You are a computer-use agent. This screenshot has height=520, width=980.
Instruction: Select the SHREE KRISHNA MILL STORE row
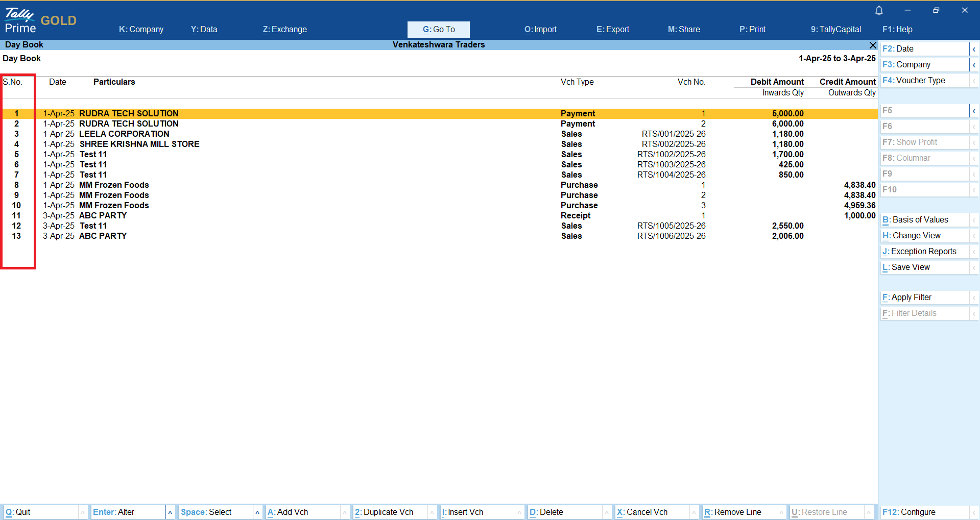[x=139, y=144]
